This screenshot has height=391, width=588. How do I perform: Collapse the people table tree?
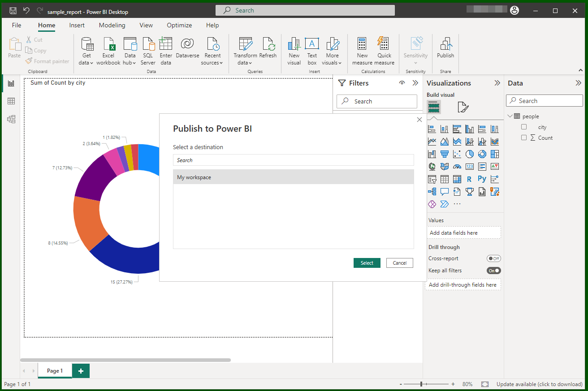click(x=510, y=116)
